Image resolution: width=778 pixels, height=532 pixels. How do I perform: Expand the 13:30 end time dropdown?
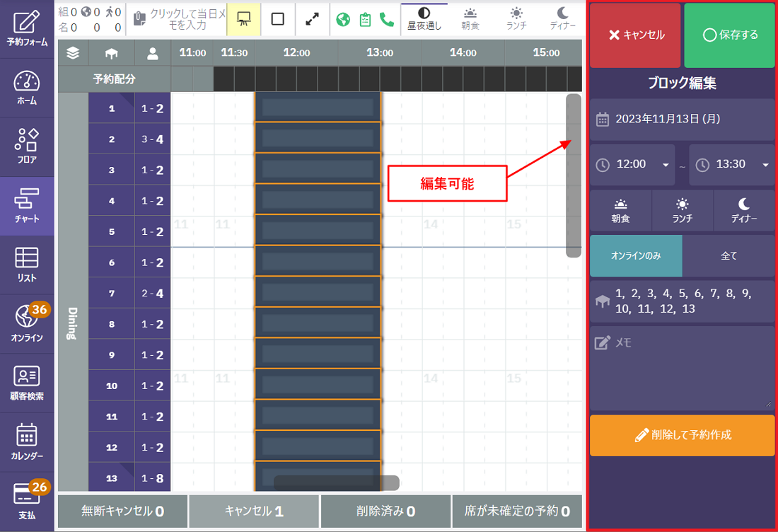coord(732,165)
